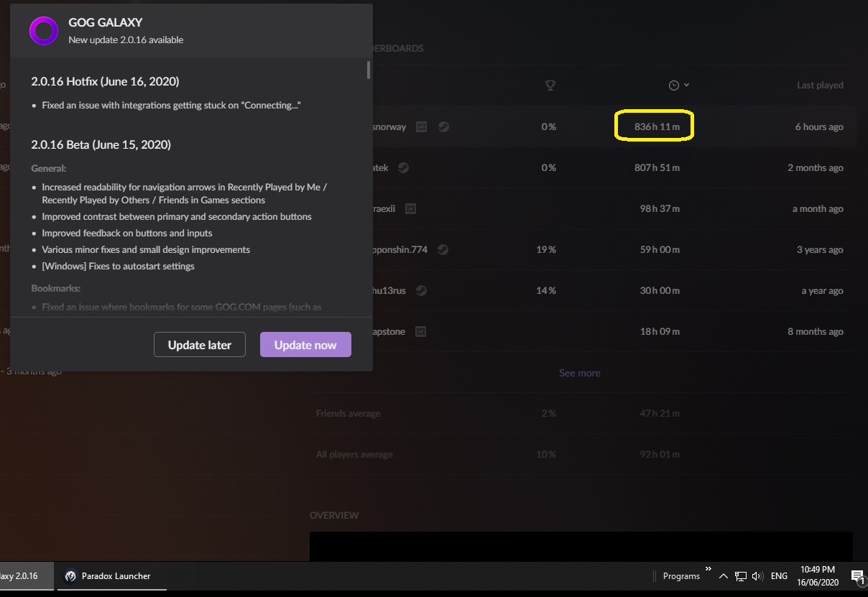Click the Bookmarks: changelog subheading
This screenshot has height=597, width=868.
click(56, 288)
